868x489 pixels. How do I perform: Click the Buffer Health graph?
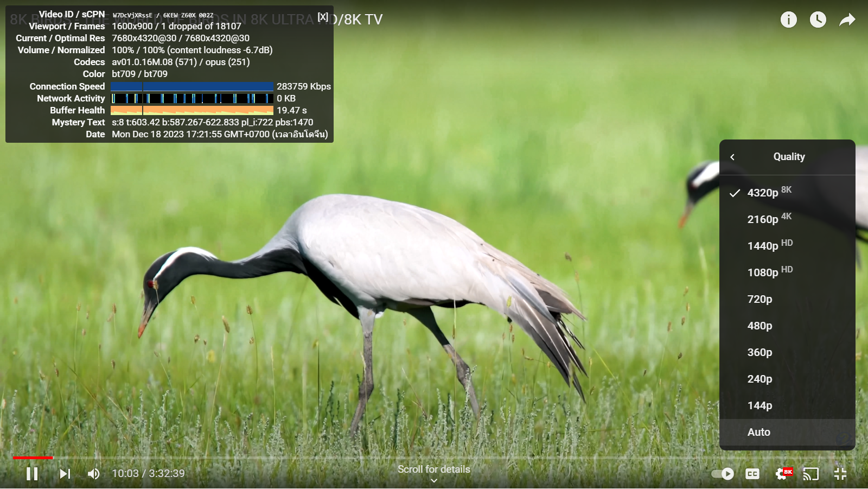(192, 110)
